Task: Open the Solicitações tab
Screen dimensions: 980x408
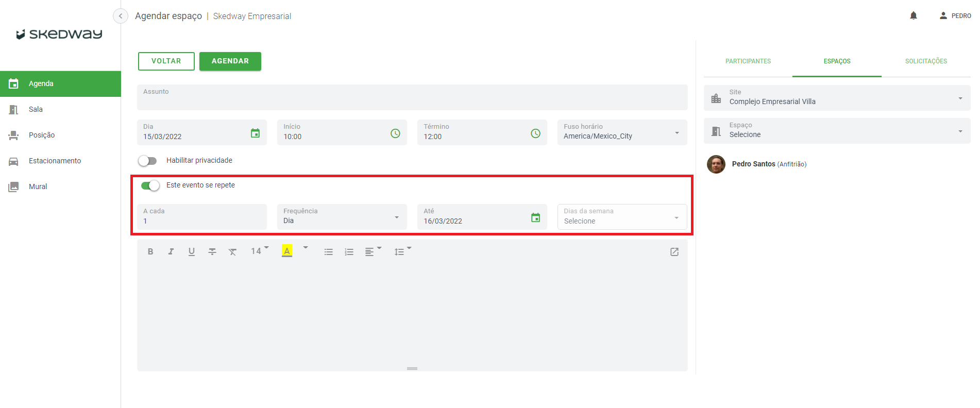Action: tap(926, 61)
